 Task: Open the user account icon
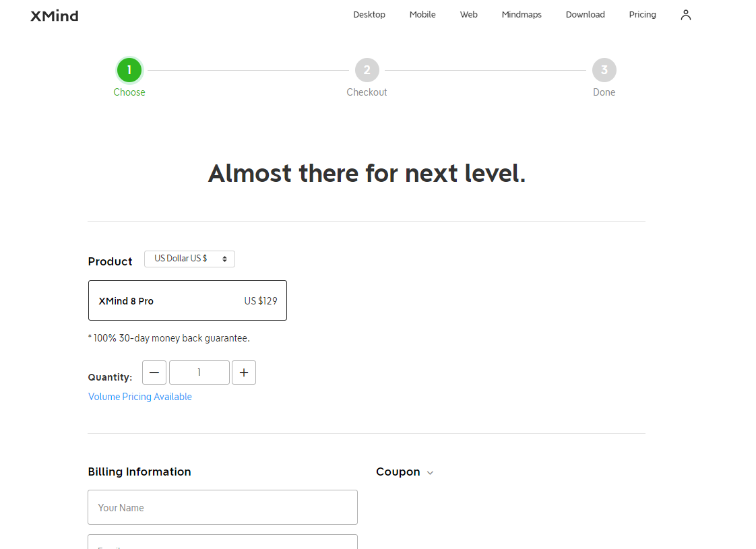coord(686,15)
